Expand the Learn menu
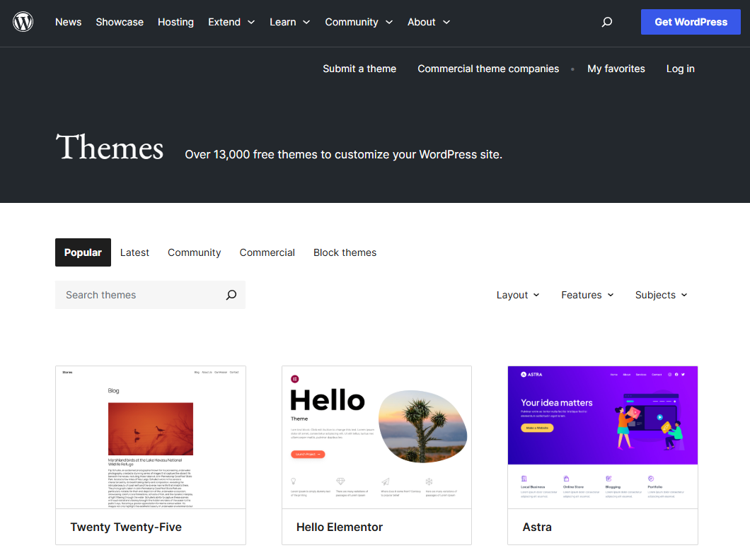This screenshot has height=560, width=750. 289,22
